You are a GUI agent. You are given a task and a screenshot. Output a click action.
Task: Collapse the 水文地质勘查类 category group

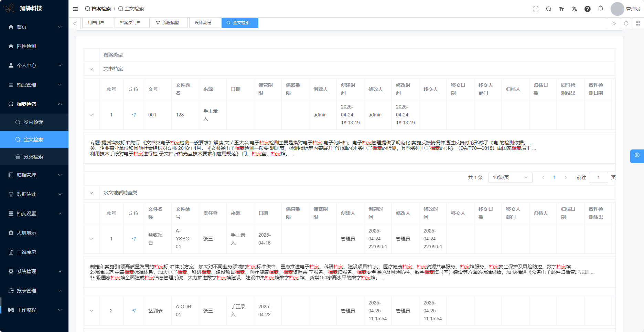point(91,193)
